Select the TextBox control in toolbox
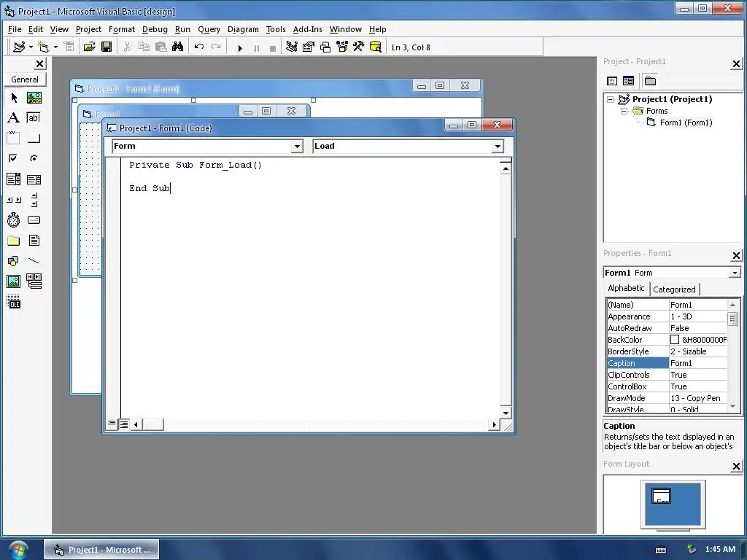The height and width of the screenshot is (560, 747). coord(34,117)
